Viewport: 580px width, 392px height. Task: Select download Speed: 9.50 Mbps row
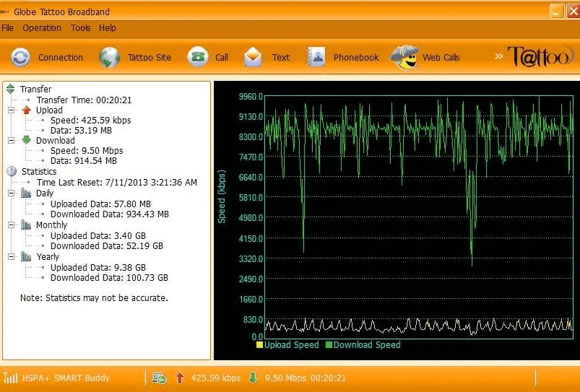(x=87, y=150)
